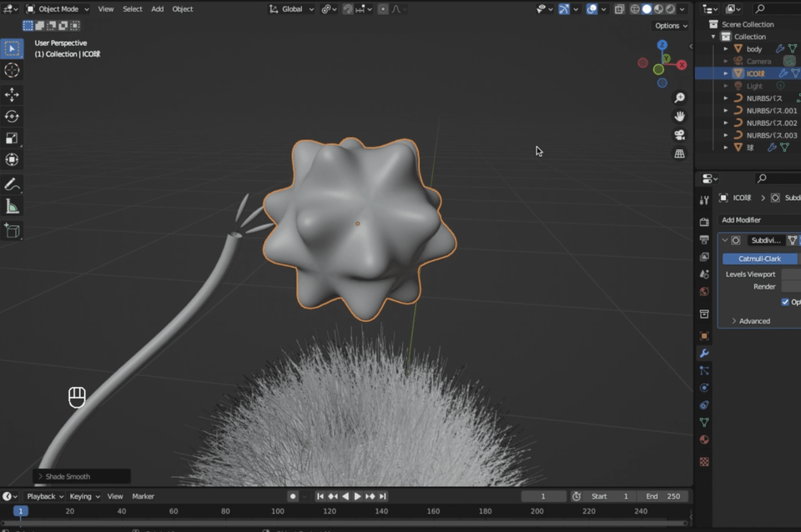Pick the Annotate pencil tool
This screenshot has width=801, height=532.
pos(12,184)
